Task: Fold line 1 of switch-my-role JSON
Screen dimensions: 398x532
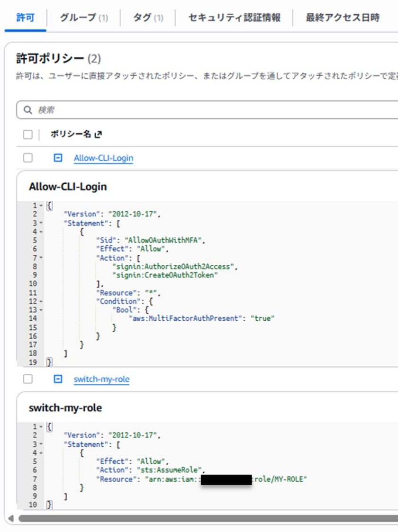Action: (x=41, y=426)
